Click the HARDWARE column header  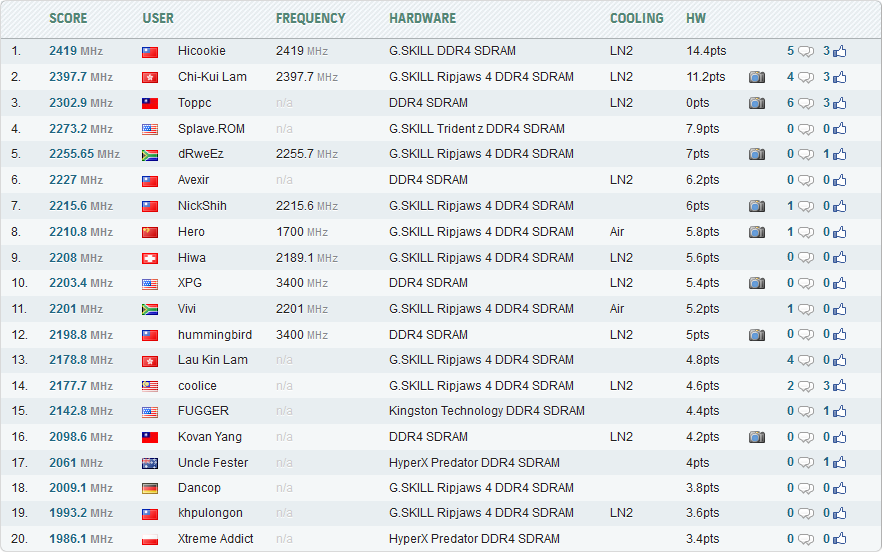click(x=422, y=18)
